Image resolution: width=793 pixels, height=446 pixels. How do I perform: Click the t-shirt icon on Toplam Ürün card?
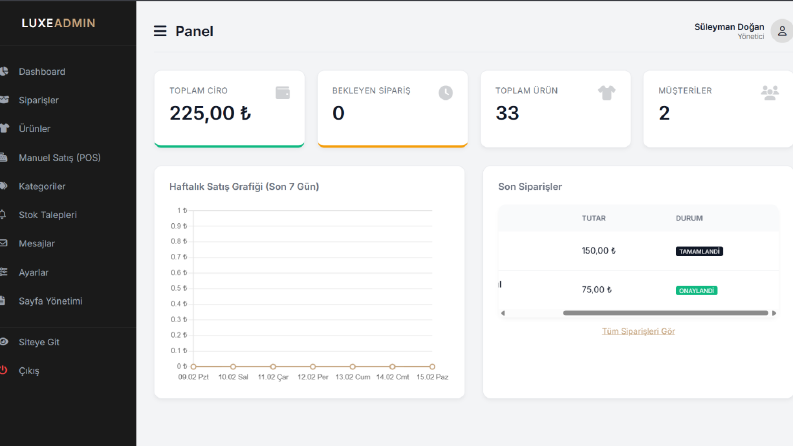click(x=606, y=93)
